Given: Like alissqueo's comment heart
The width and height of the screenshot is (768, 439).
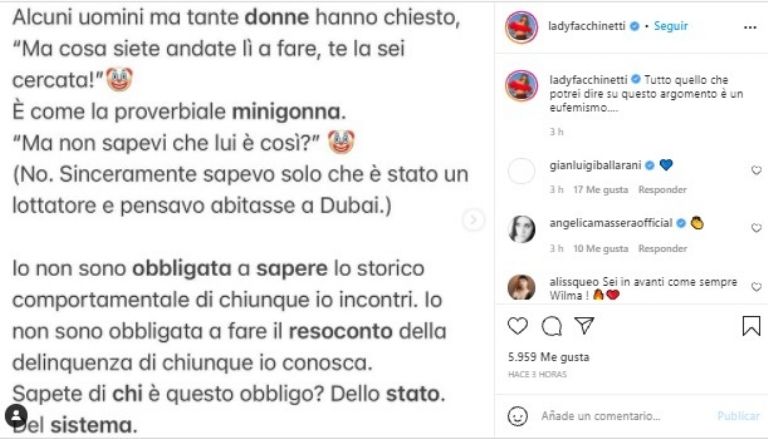Looking at the screenshot, I should pos(756,287).
